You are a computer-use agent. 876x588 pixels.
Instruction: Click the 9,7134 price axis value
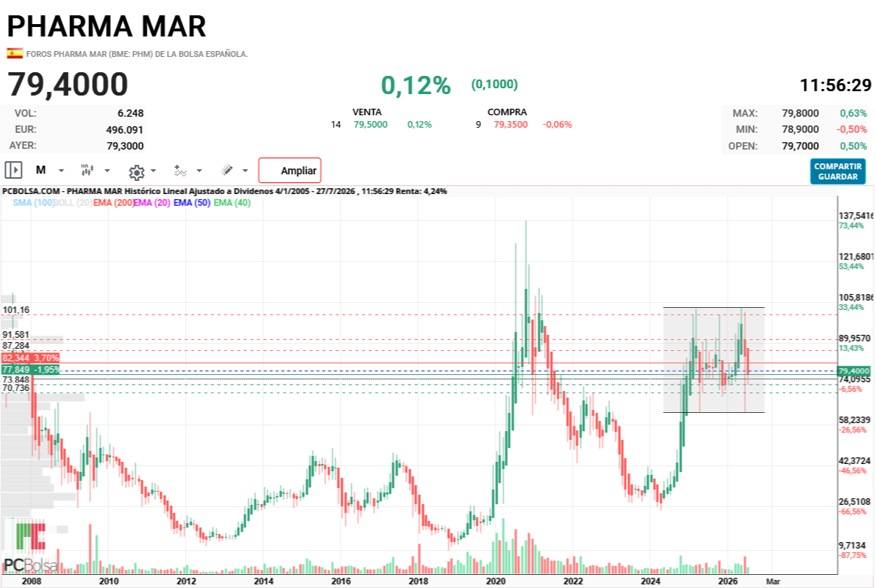[x=853, y=546]
